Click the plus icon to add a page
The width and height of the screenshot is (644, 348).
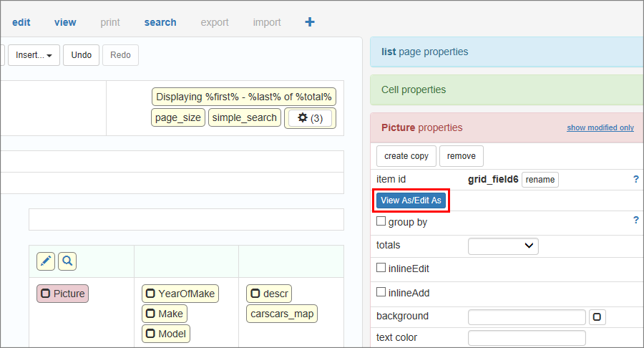pyautogui.click(x=310, y=22)
